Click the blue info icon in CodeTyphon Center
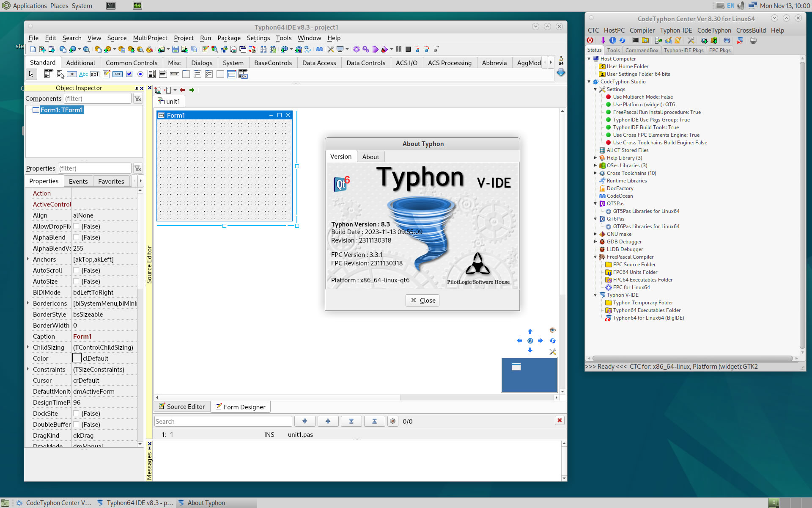The image size is (812, 508). (x=612, y=40)
